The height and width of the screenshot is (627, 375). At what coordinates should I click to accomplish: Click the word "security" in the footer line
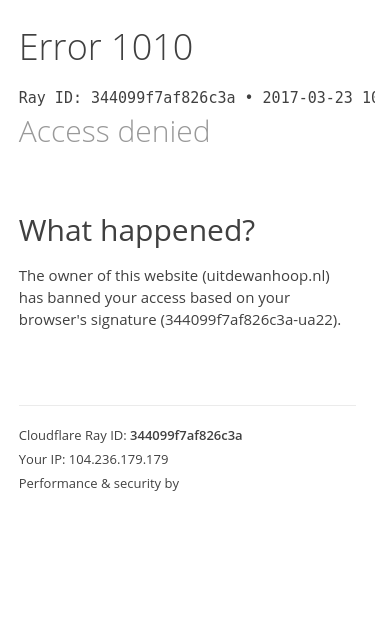137,484
